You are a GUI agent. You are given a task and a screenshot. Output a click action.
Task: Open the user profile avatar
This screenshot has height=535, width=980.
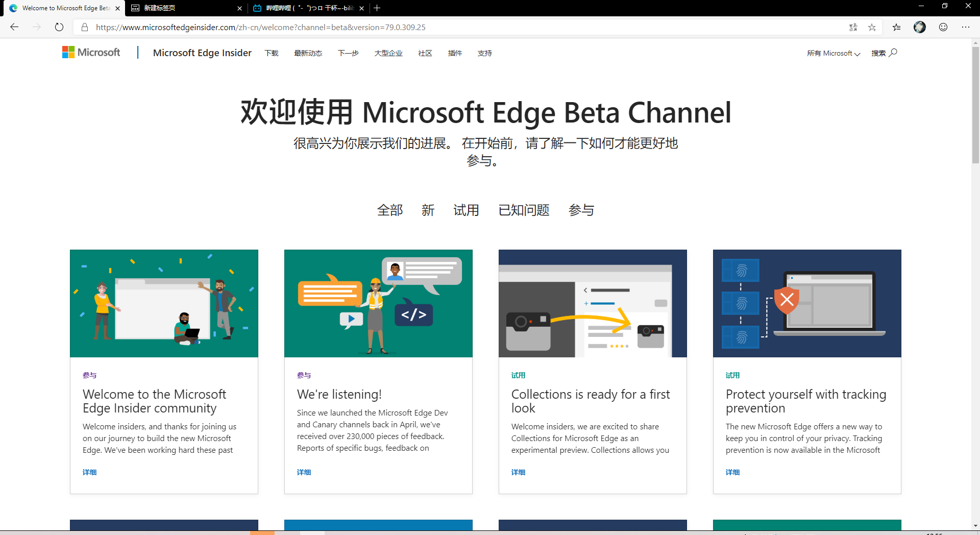pos(920,27)
